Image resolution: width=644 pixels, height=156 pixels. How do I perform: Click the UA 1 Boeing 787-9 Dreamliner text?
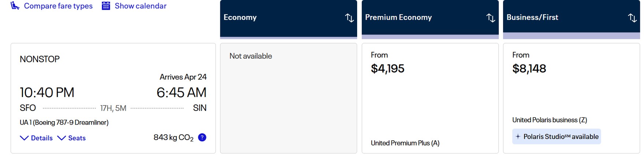tap(64, 122)
